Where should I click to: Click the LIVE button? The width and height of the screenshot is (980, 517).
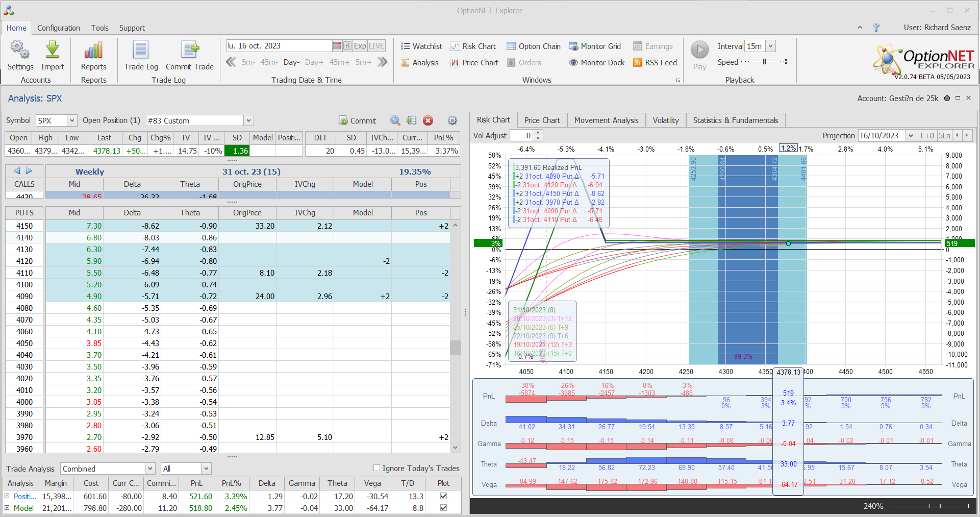376,46
